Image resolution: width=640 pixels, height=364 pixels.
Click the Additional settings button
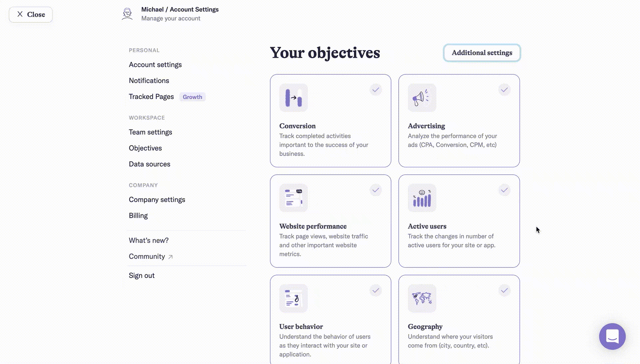tap(482, 53)
